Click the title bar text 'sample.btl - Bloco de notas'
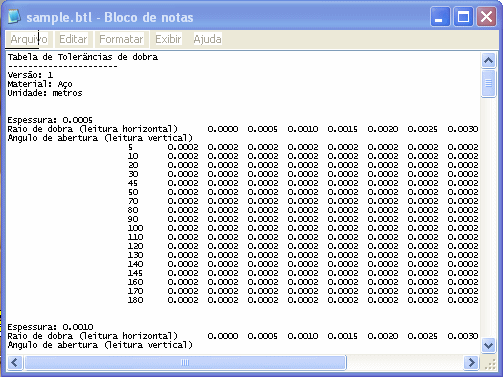 110,17
